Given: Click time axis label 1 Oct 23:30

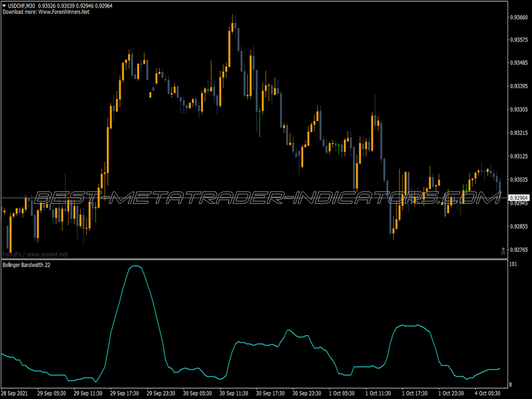Looking at the screenshot, I should 451,393.
